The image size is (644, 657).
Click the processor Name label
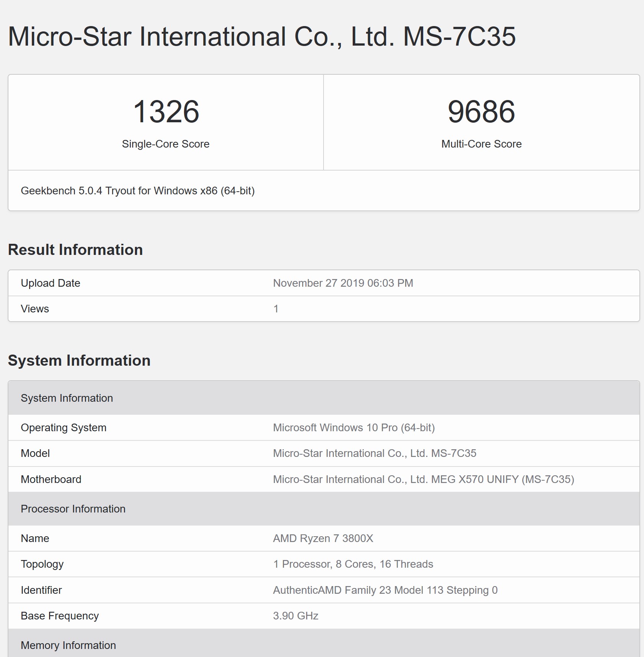click(35, 539)
